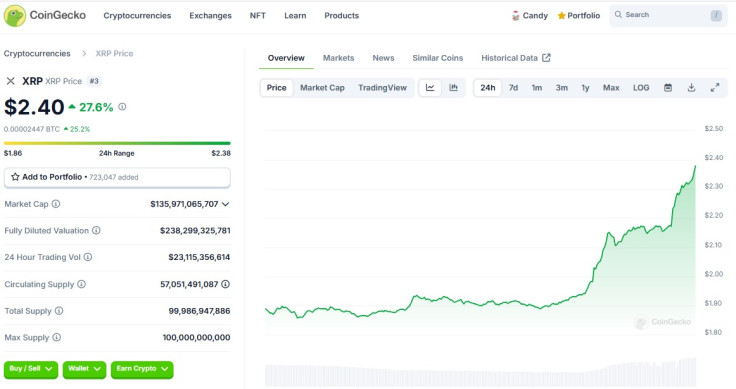
Task: Switch to the Markets tab
Action: coord(338,58)
